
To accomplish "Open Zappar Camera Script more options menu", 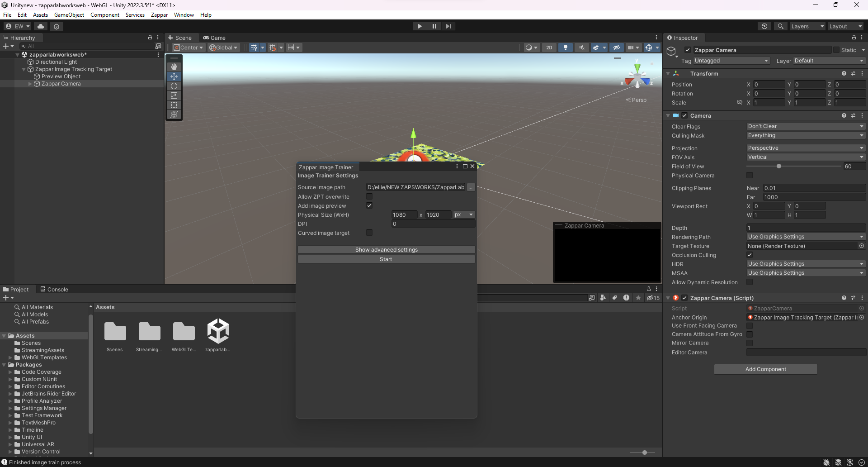I will point(862,298).
